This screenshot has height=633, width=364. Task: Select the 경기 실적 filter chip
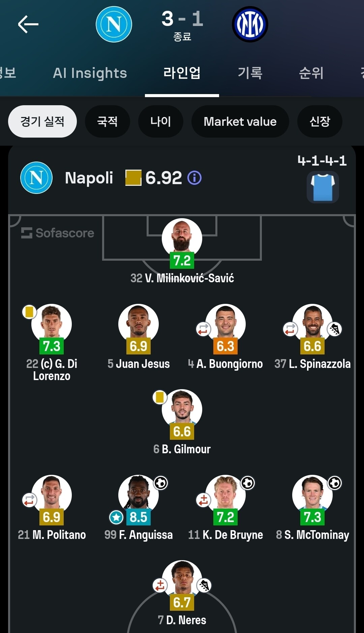42,121
